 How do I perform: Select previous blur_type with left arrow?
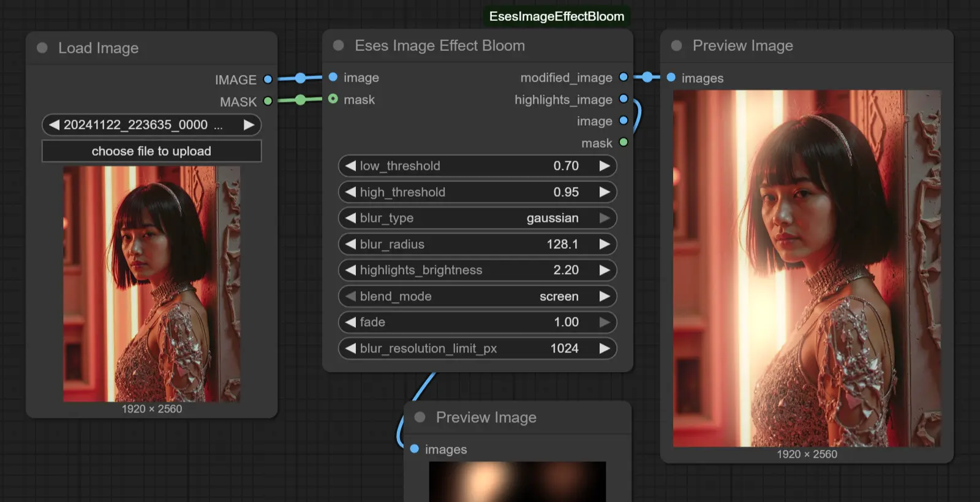pyautogui.click(x=350, y=218)
